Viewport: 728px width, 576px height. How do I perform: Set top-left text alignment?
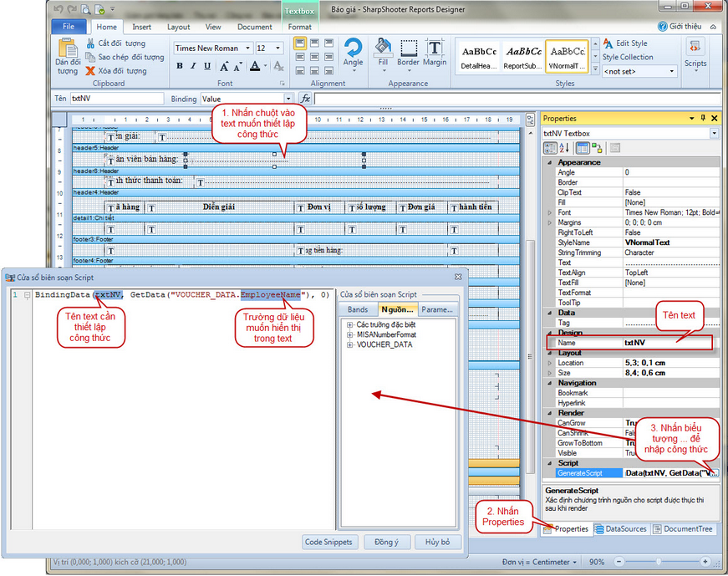300,43
